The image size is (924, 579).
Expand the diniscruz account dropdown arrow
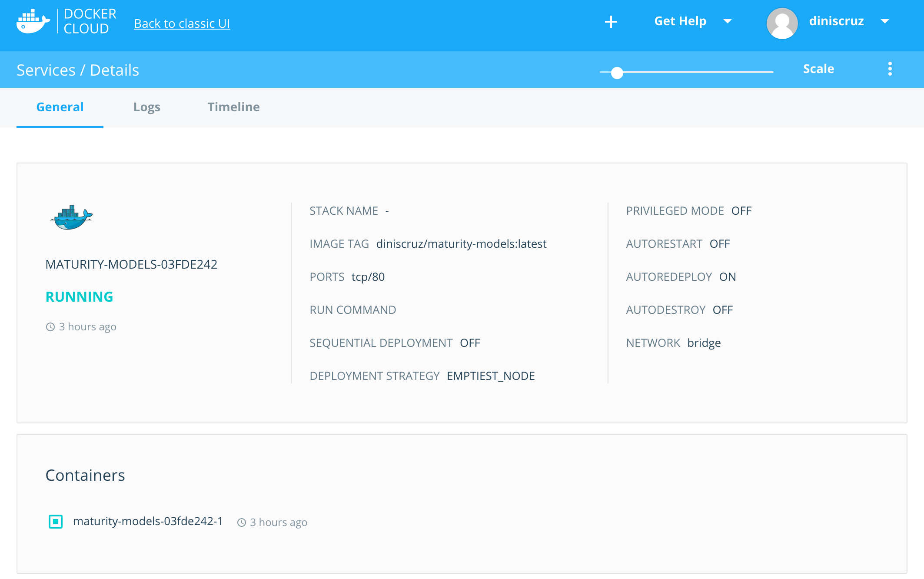[884, 21]
